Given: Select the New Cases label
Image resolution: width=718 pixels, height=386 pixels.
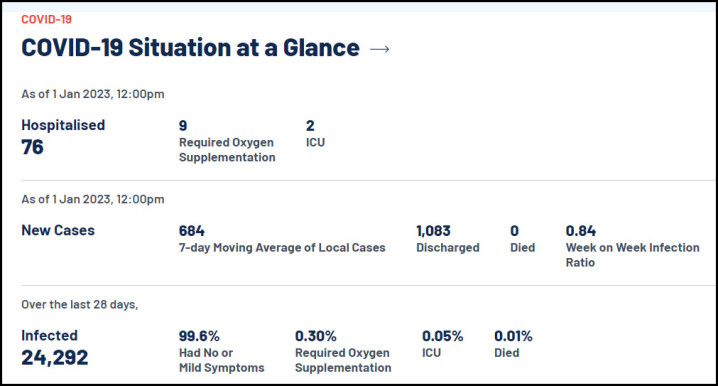Looking at the screenshot, I should [58, 230].
